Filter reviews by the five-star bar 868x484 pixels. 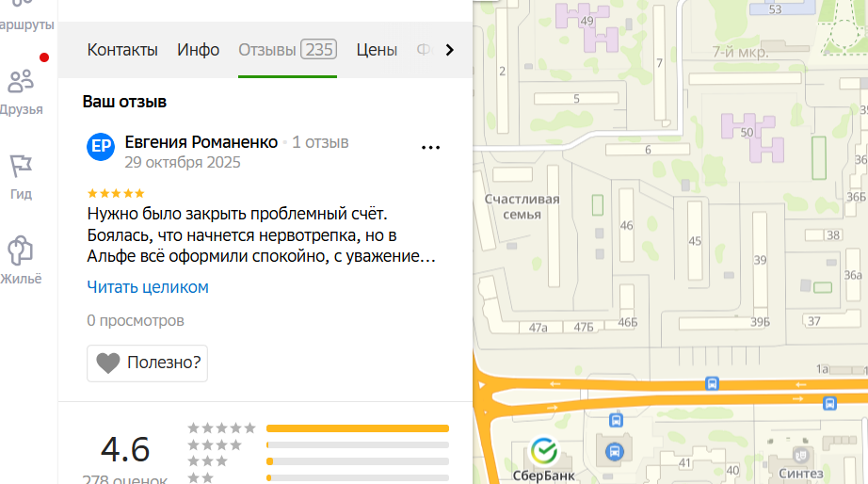click(358, 428)
